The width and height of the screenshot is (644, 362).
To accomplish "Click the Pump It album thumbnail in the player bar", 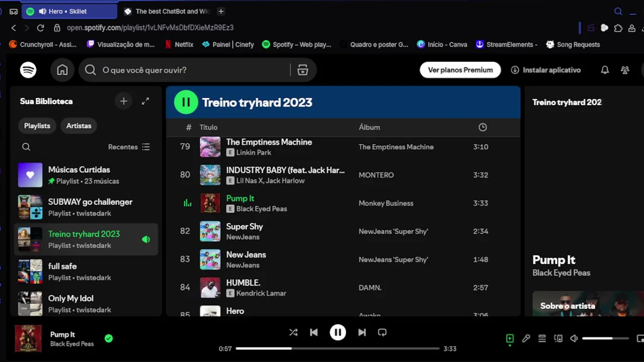I will 28,338.
